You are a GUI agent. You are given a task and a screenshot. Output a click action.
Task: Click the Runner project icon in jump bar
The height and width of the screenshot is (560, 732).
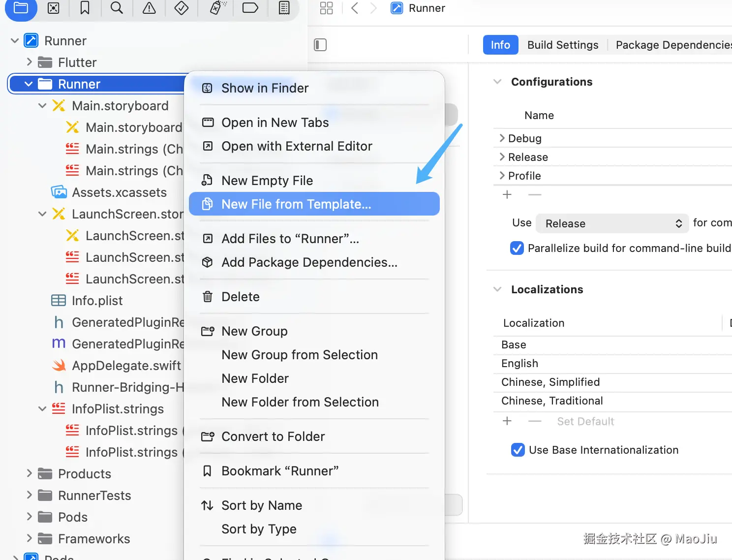click(x=396, y=8)
